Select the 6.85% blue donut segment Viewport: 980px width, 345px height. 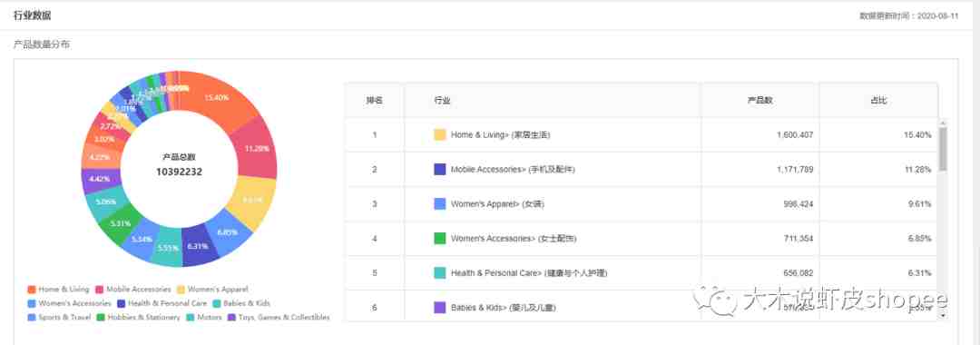pos(228,232)
